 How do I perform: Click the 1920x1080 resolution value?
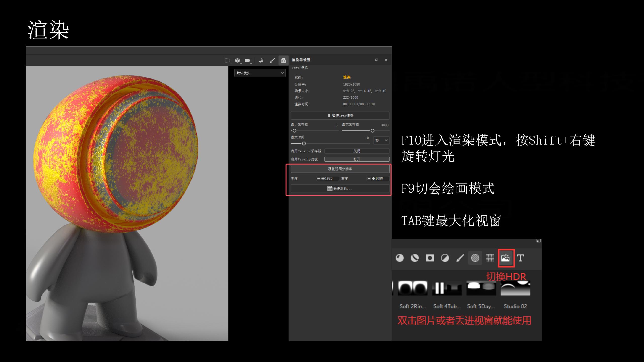(351, 84)
